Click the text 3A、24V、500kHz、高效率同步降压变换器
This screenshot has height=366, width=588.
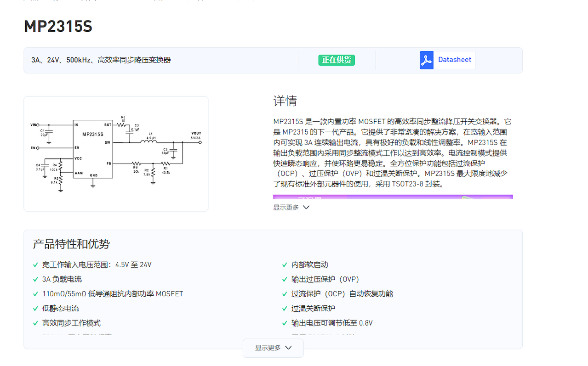pos(101,60)
